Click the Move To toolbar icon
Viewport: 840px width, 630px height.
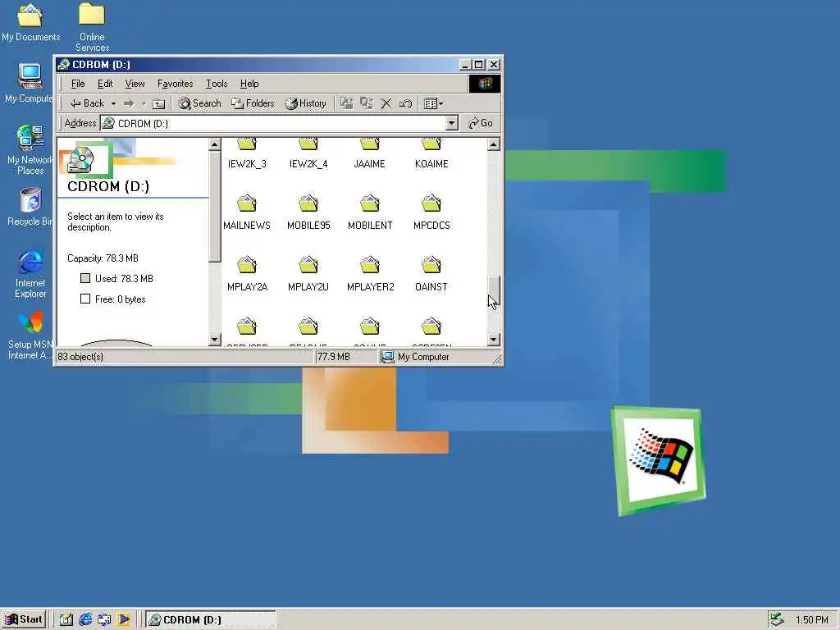[347, 103]
